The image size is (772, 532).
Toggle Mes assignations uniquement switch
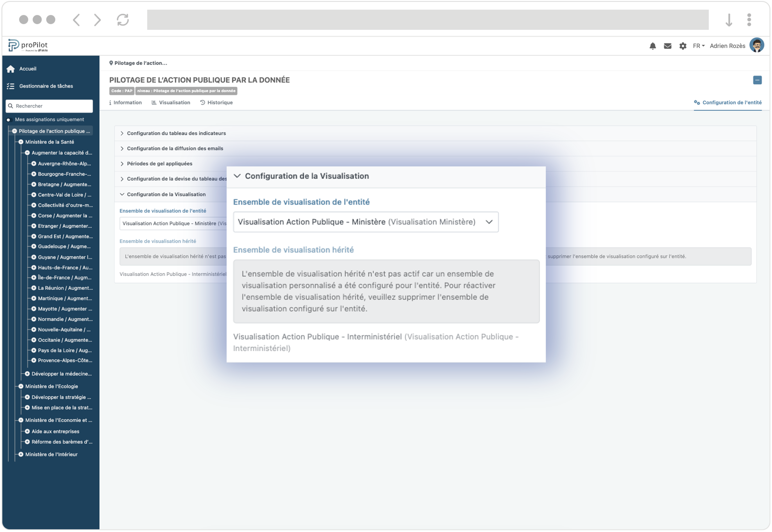point(9,120)
